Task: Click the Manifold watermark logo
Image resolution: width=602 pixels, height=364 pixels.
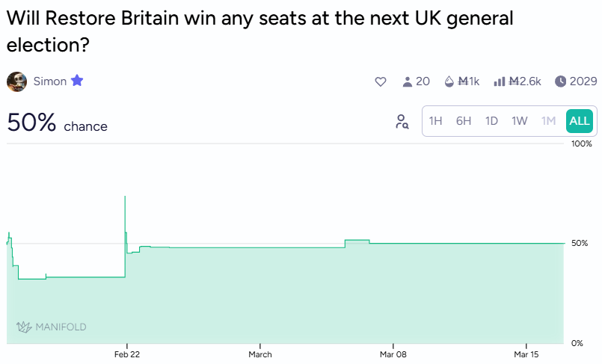Action: click(51, 327)
